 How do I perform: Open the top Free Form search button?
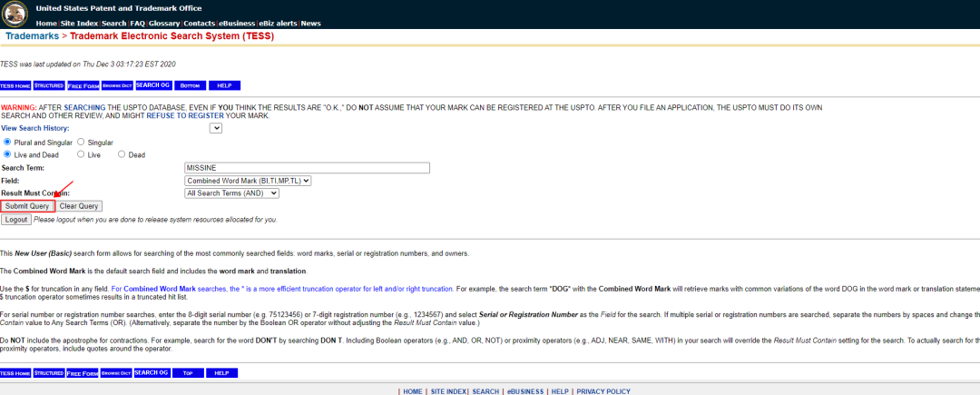click(82, 85)
